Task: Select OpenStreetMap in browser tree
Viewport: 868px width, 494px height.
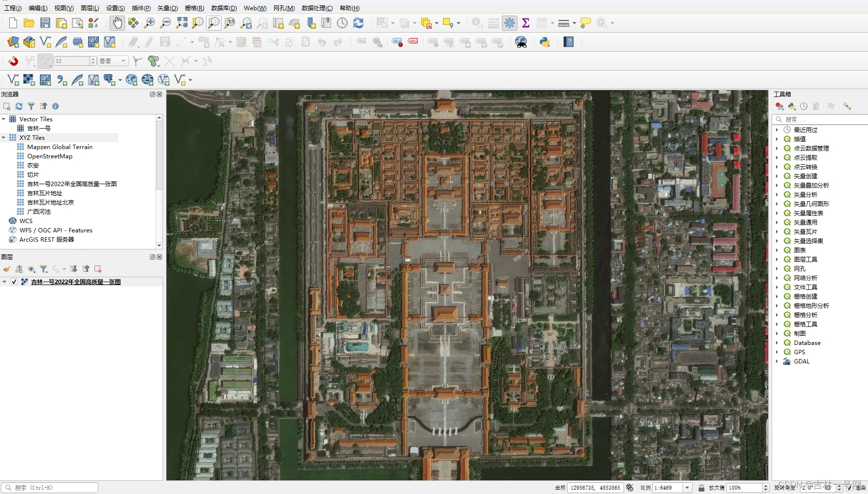Action: (50, 156)
